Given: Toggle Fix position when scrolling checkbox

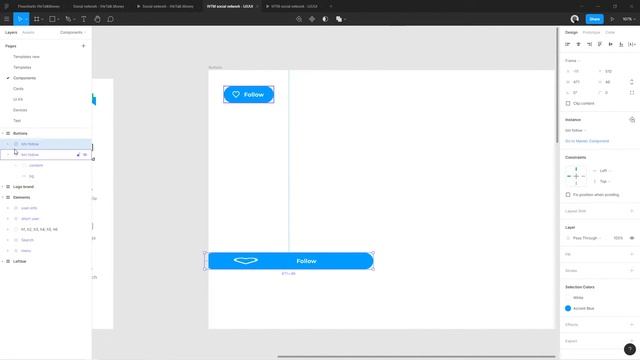Looking at the screenshot, I should pos(568,195).
